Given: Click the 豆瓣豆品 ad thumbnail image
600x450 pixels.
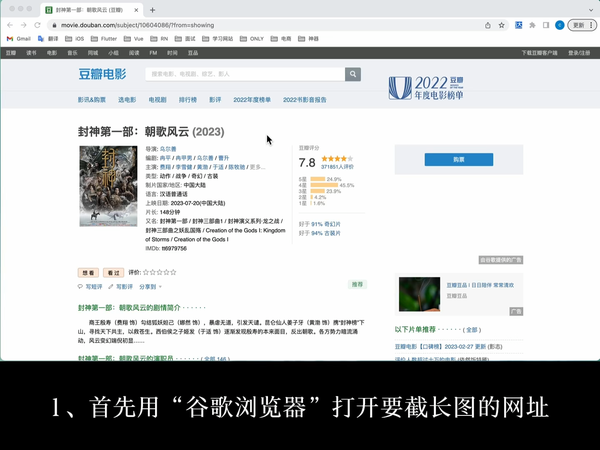Looking at the screenshot, I should [x=419, y=294].
